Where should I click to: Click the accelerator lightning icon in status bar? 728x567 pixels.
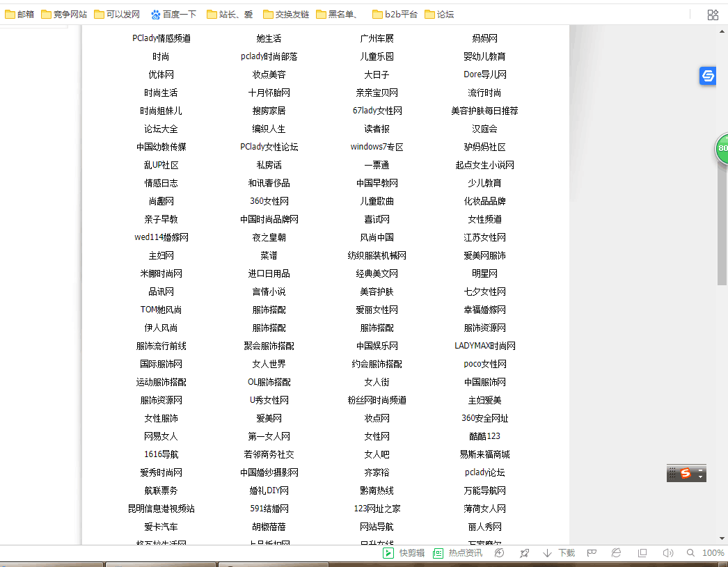[x=500, y=552]
